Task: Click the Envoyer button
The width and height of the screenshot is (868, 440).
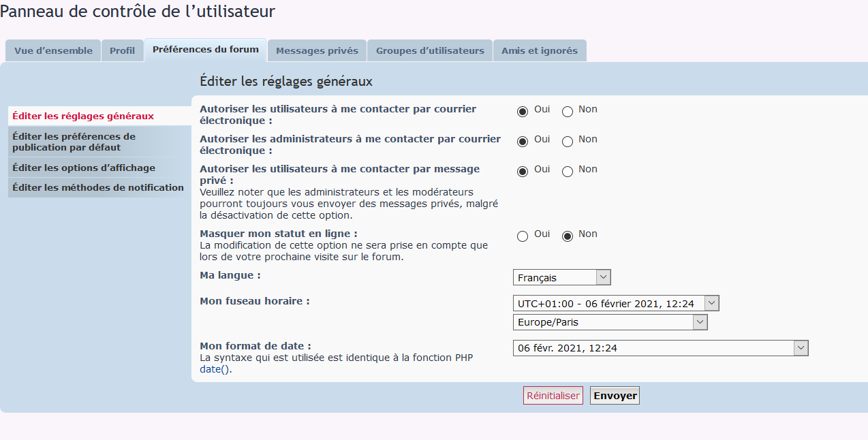Action: point(614,395)
